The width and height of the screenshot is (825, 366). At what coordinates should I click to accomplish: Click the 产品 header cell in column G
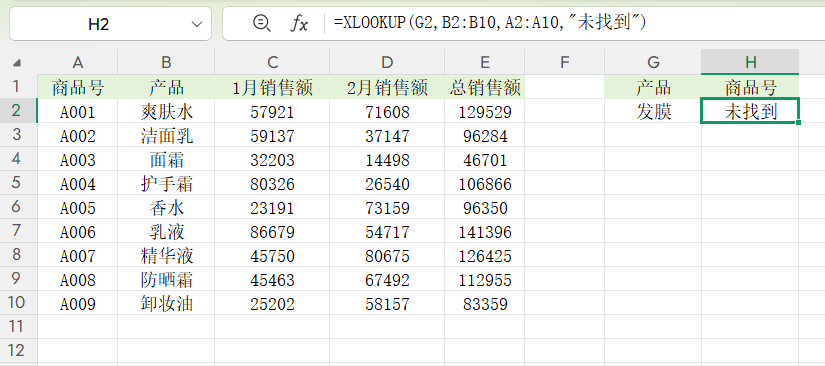coord(653,87)
